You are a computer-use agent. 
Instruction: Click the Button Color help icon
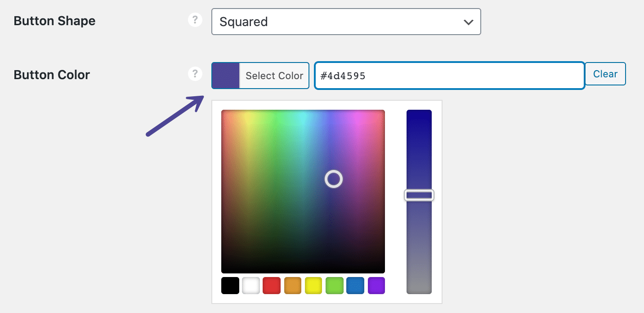(195, 73)
